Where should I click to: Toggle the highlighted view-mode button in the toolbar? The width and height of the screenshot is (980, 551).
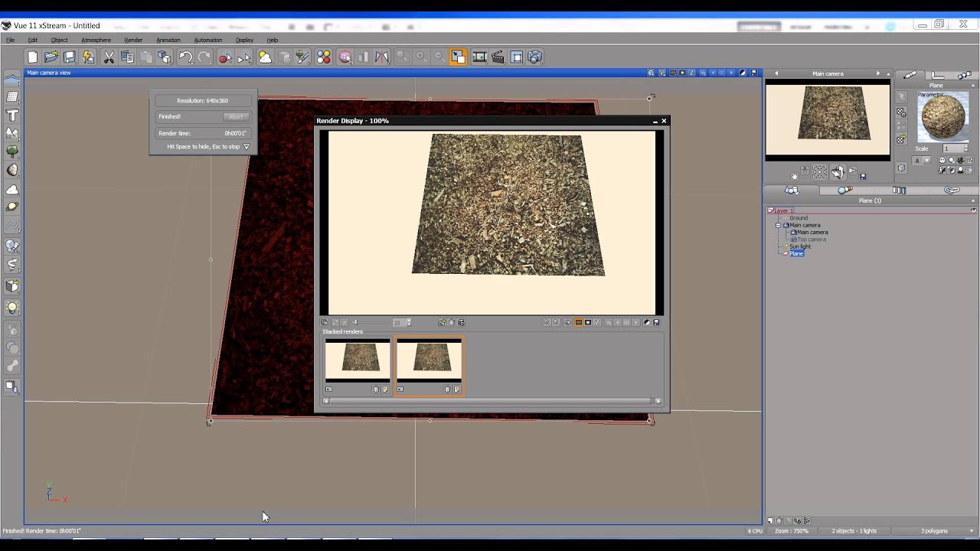pos(458,57)
